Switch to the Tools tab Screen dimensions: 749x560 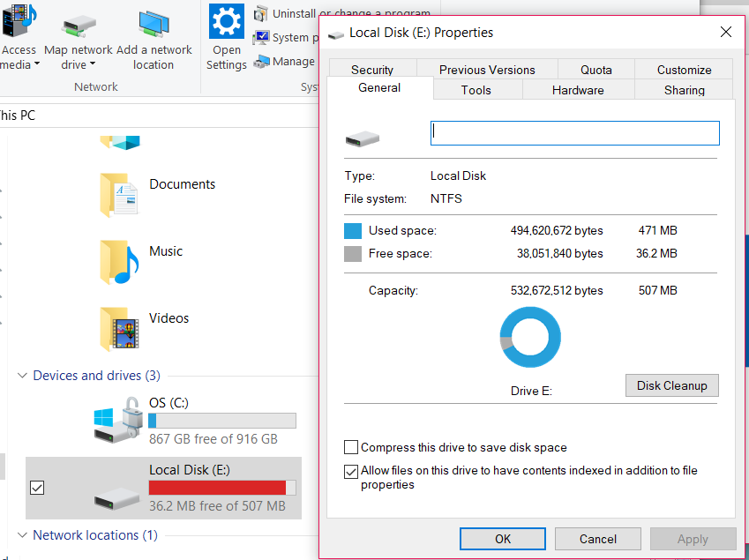coord(476,90)
